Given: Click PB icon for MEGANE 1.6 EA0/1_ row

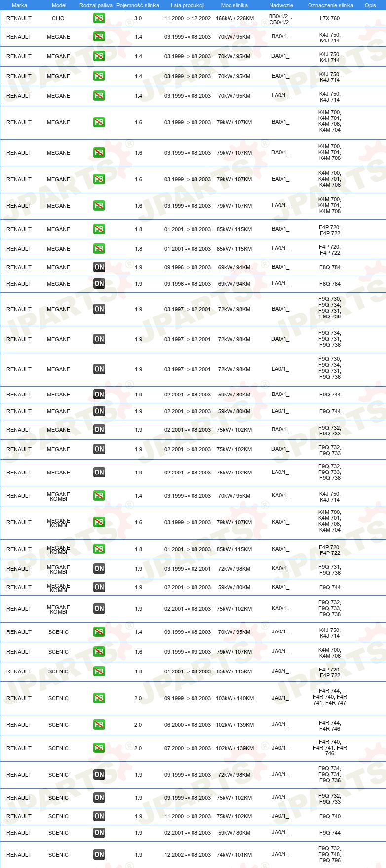Looking at the screenshot, I should [x=99, y=179].
